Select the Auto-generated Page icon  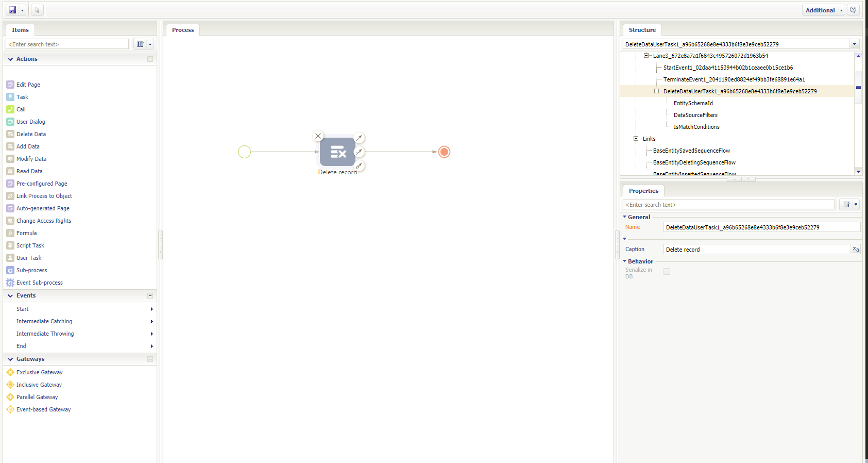10,208
